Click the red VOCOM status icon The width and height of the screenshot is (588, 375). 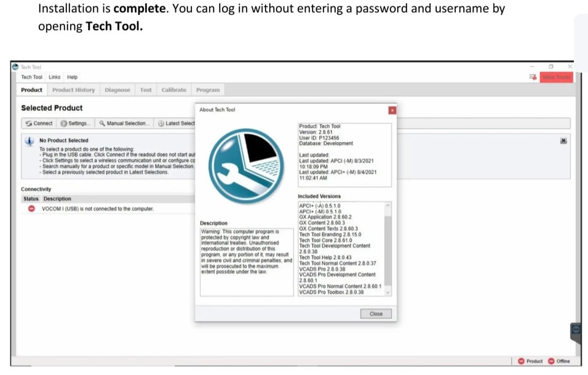tap(31, 209)
